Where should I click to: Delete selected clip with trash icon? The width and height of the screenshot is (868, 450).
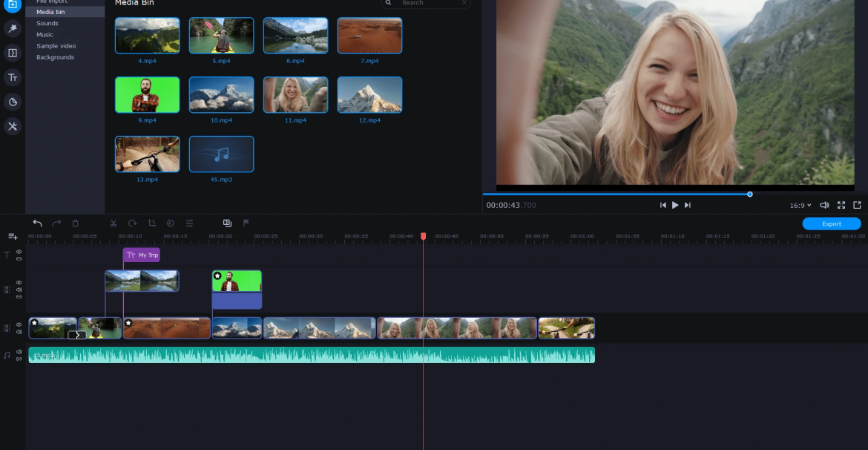click(75, 224)
